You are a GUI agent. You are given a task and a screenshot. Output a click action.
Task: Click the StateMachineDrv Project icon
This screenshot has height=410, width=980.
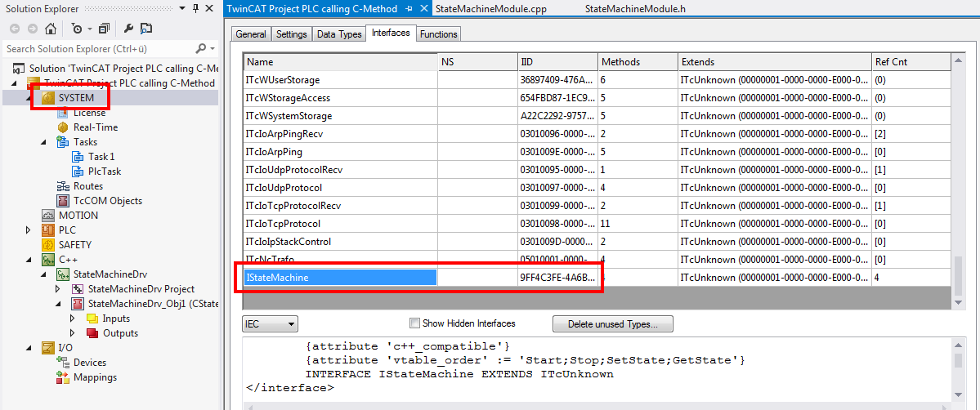click(78, 289)
